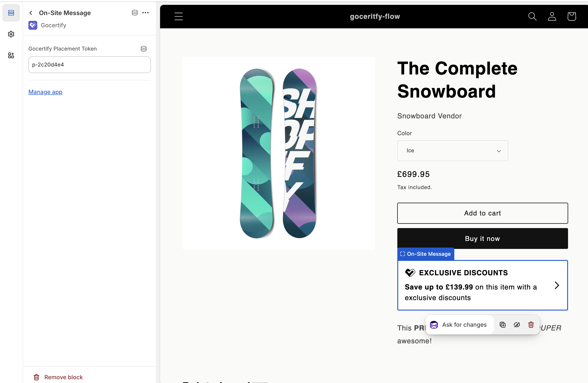Go back from On-Site Message panel
The width and height of the screenshot is (588, 383).
[31, 13]
